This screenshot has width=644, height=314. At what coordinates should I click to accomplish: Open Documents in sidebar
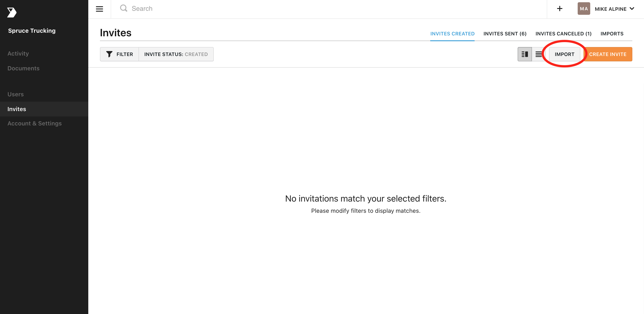pos(24,69)
